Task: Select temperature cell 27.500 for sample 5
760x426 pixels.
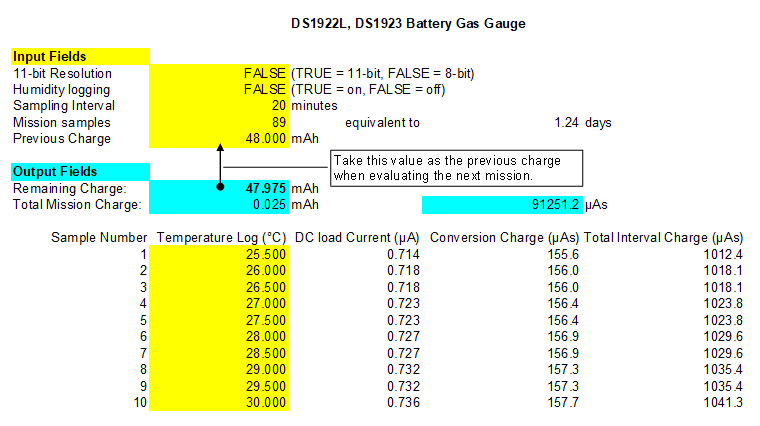Action: tap(219, 320)
